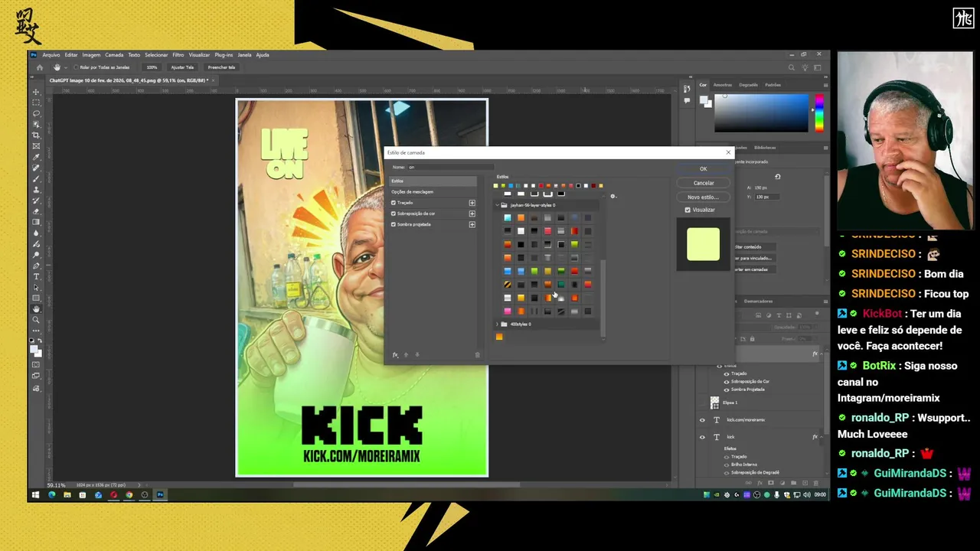Image resolution: width=980 pixels, height=551 pixels.
Task: Select the Zoom tool
Action: (x=36, y=320)
